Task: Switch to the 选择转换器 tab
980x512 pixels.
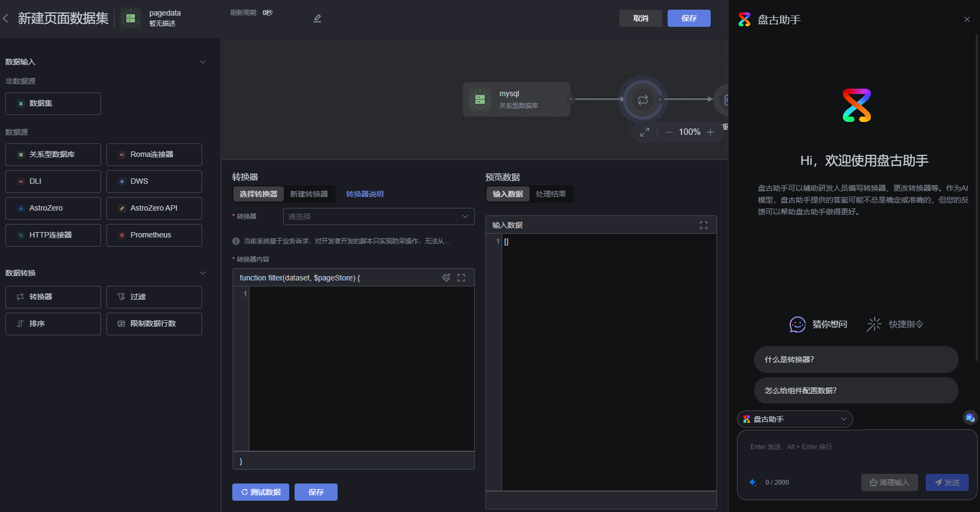Action: point(259,194)
